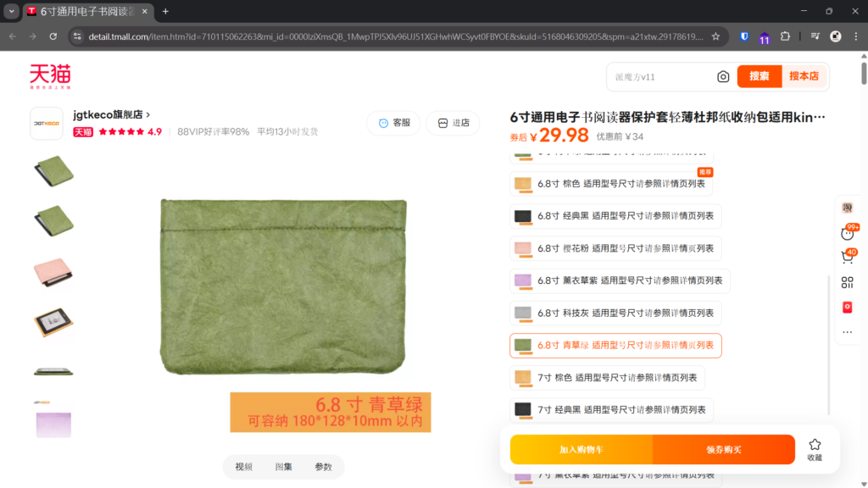Viewport: 868px width, 488px height.
Task: Select the pink case thumbnail
Action: point(53,271)
